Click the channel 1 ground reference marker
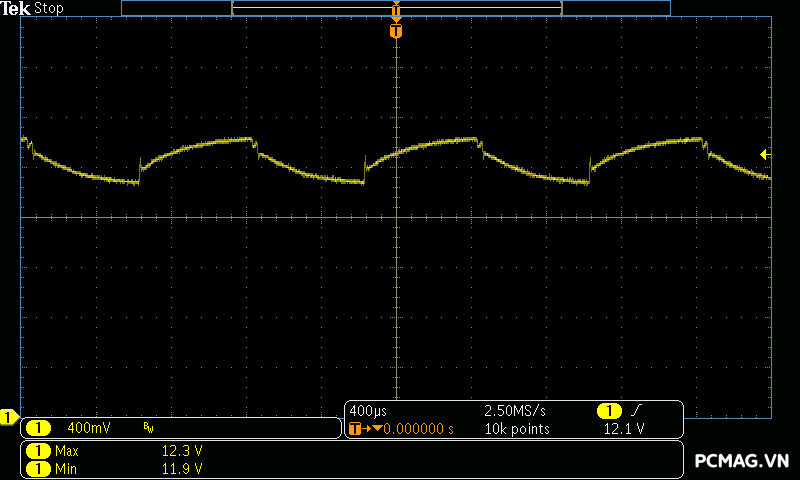The width and height of the screenshot is (800, 480). (x=9, y=417)
